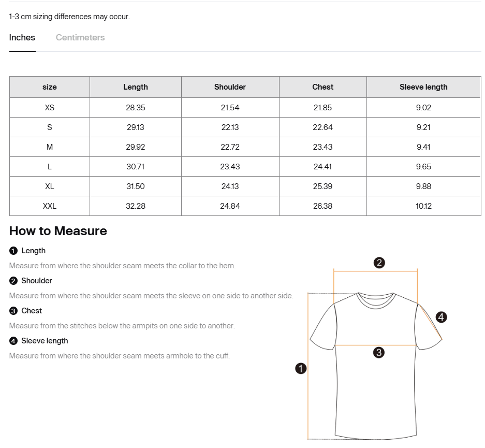This screenshot has width=485, height=448.
Task: Click the number 4 bullet next to Sleeve length
Action: pyautogui.click(x=13, y=341)
